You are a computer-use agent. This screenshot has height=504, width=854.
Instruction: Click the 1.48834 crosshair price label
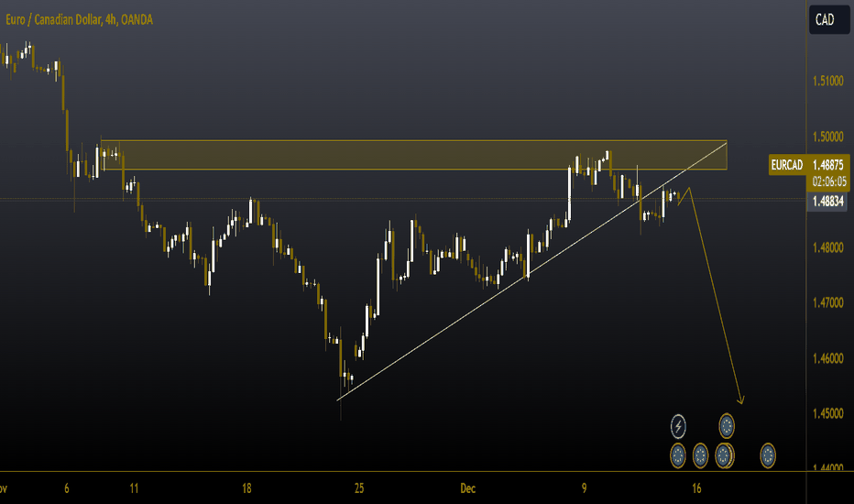(x=827, y=201)
